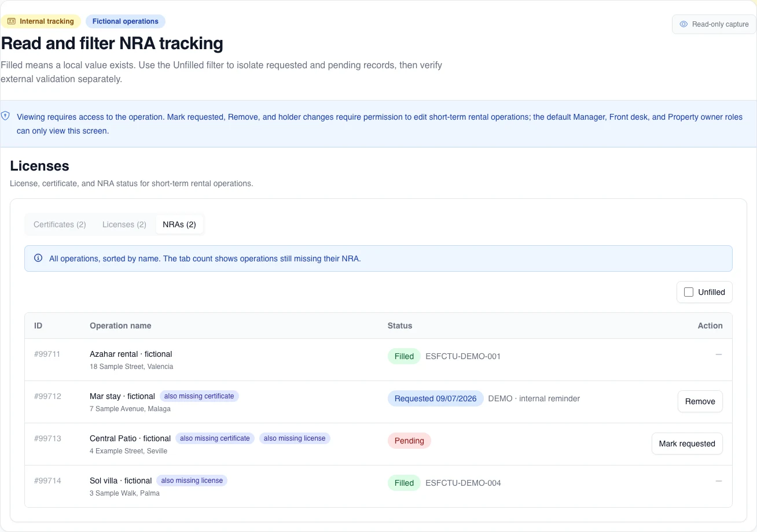The height and width of the screenshot is (532, 757).
Task: Click the ID card icon in Internal tracking badge
Action: pos(12,21)
